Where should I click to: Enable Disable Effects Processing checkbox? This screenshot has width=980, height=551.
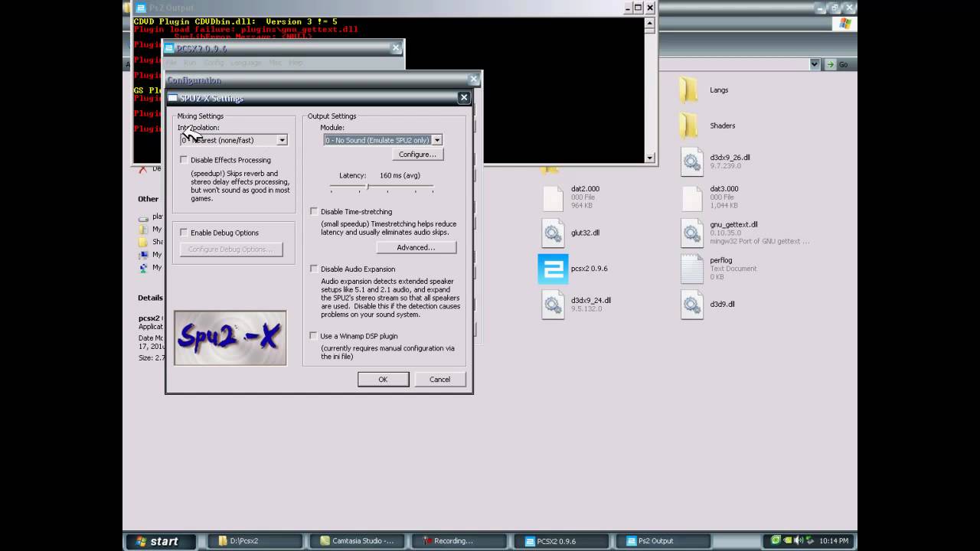click(184, 160)
